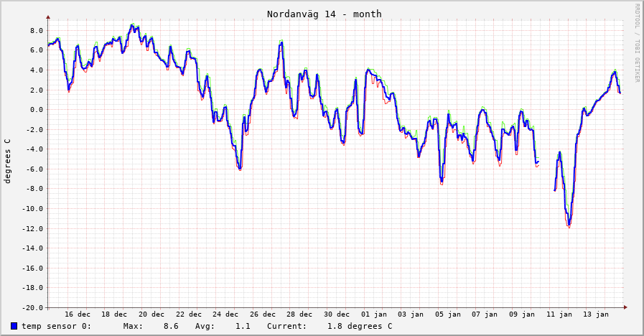Screen dimensions: 644x336
Task: Click the 'temp sensor 0:' legend label
Action: (x=56, y=326)
